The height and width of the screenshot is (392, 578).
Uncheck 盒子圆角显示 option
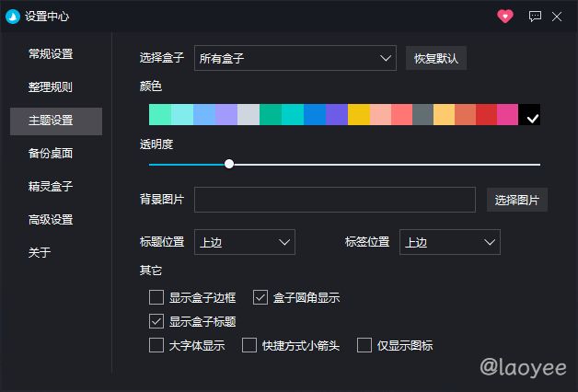point(260,297)
